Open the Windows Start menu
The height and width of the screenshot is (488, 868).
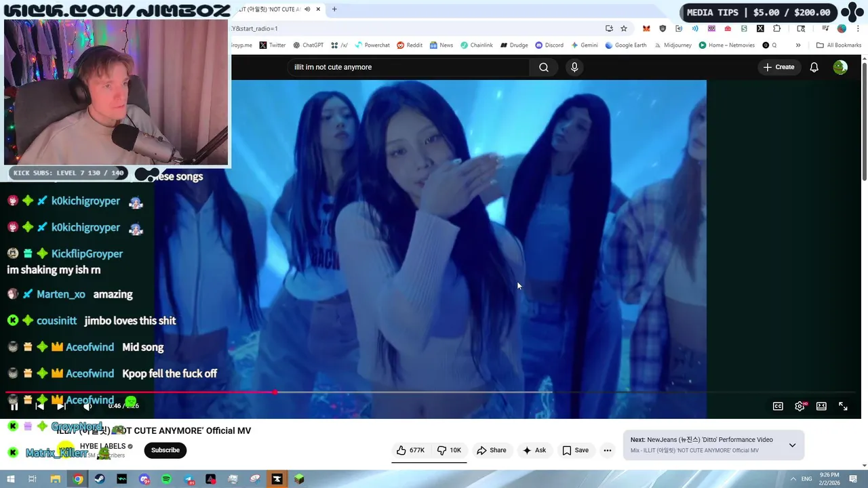click(10, 479)
